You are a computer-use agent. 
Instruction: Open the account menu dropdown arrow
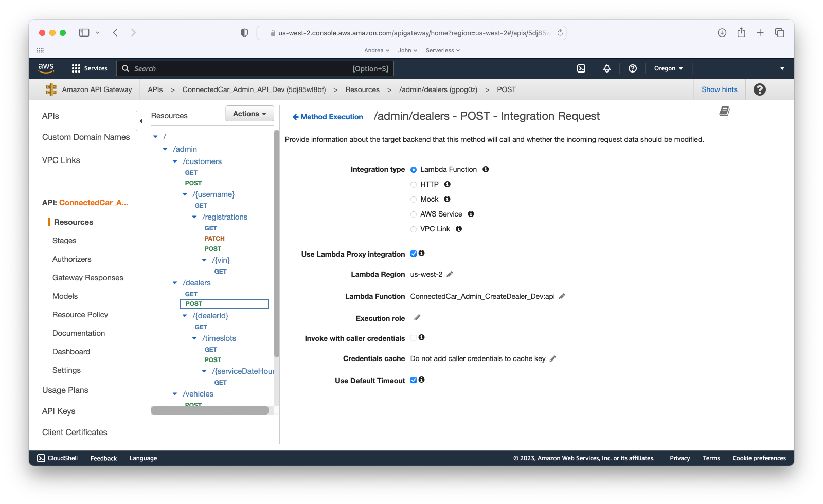pos(782,68)
